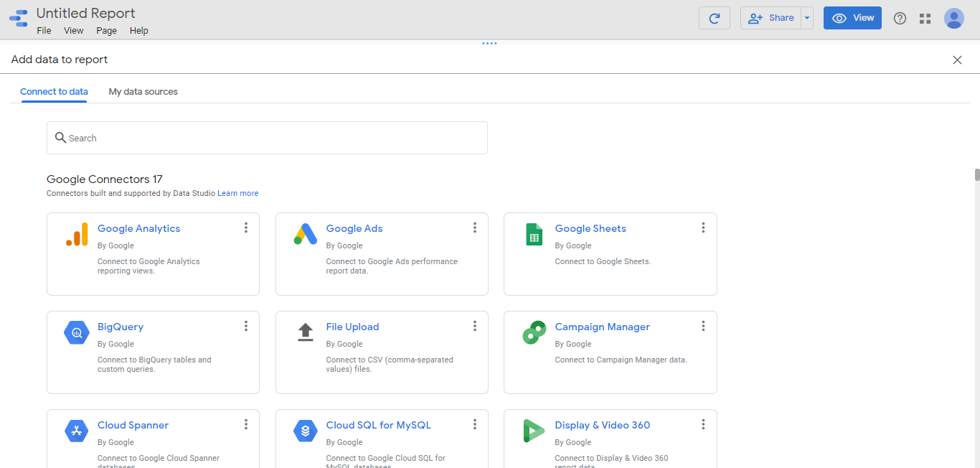The height and width of the screenshot is (468, 980).
Task: Switch to Connect to data tab
Action: pos(54,92)
